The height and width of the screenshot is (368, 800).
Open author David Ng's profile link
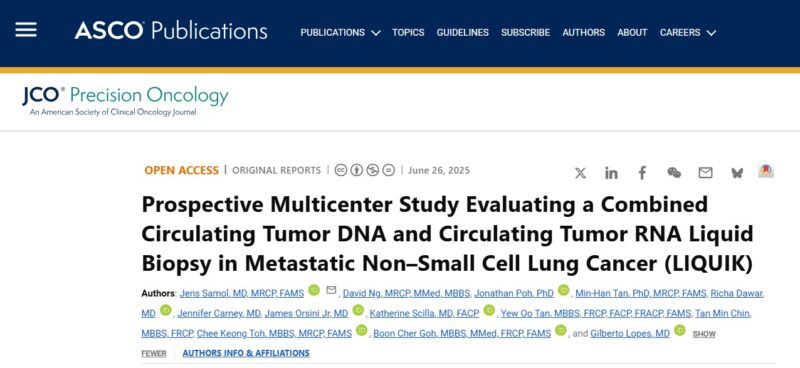pos(406,293)
